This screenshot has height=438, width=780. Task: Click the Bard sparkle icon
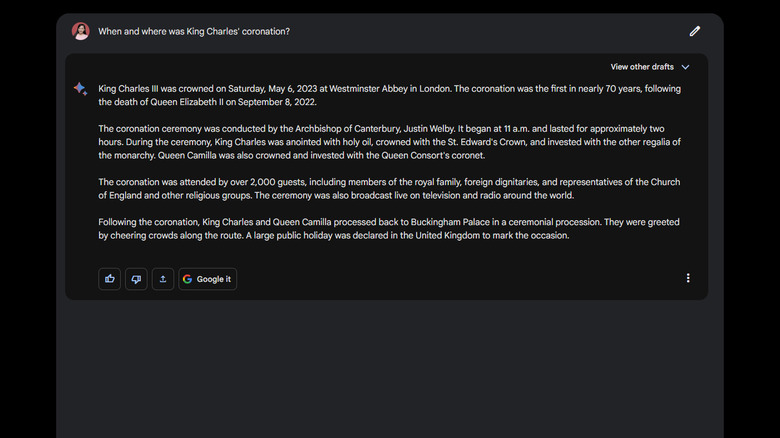click(80, 89)
